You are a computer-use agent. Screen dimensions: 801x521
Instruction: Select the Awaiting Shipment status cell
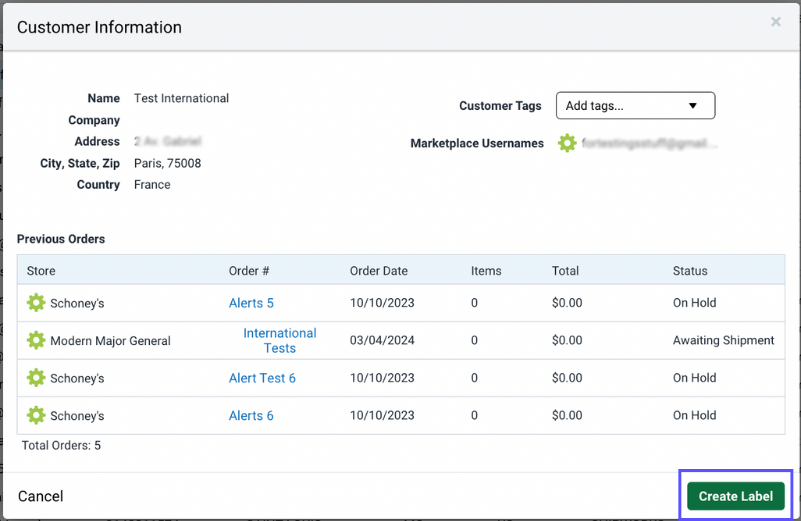(x=723, y=340)
